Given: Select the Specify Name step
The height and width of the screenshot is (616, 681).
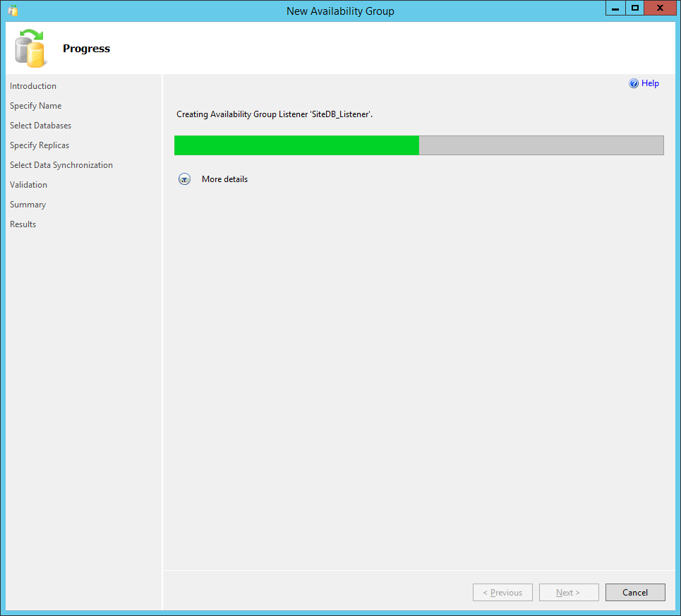Looking at the screenshot, I should tap(35, 106).
